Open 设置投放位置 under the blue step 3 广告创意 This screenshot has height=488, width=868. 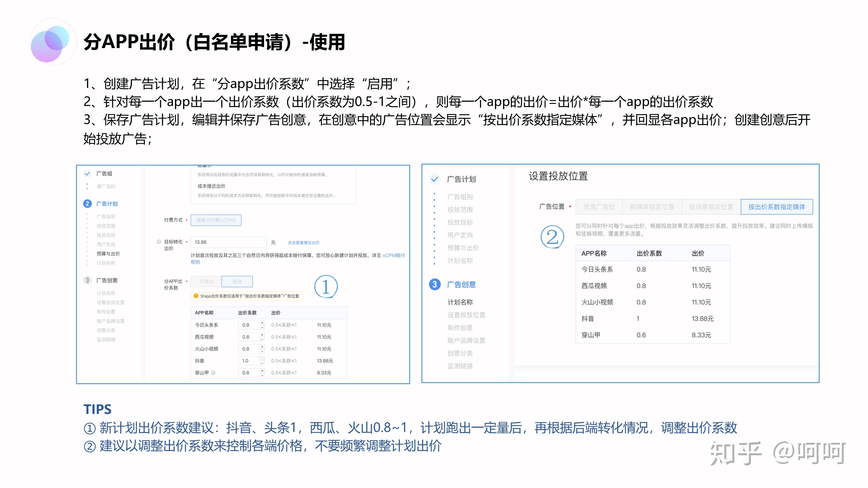(x=466, y=315)
